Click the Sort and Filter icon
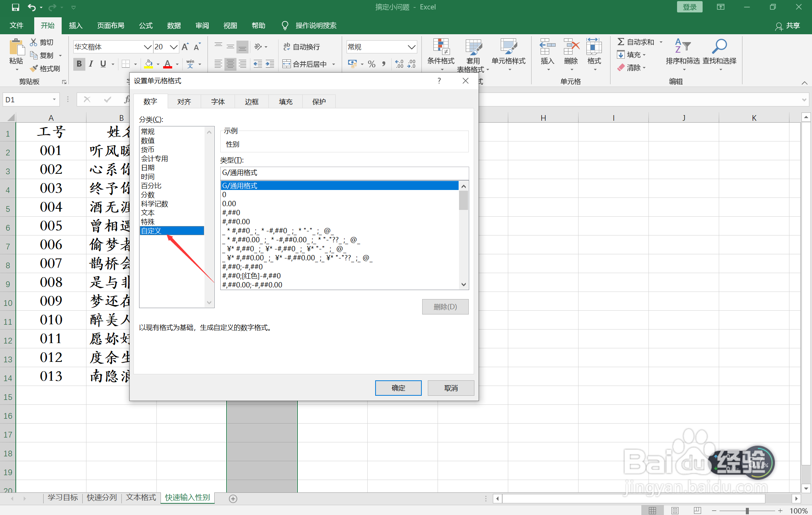 click(x=682, y=47)
